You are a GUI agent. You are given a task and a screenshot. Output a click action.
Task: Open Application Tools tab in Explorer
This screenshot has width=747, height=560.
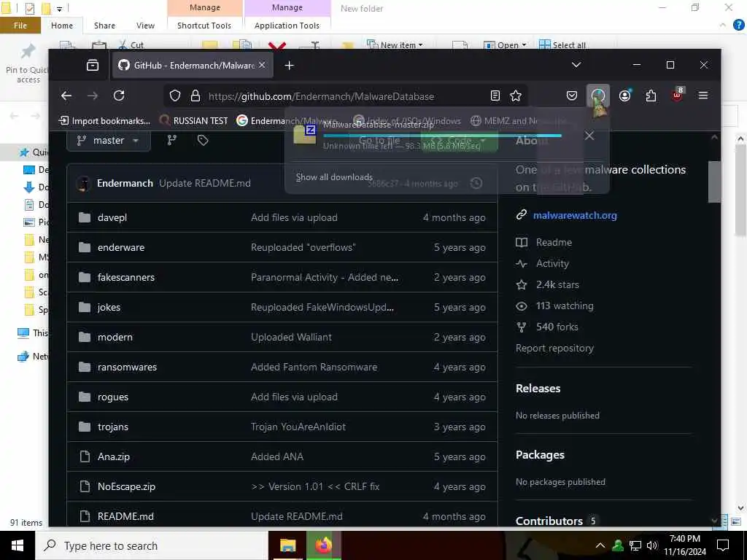tap(287, 26)
